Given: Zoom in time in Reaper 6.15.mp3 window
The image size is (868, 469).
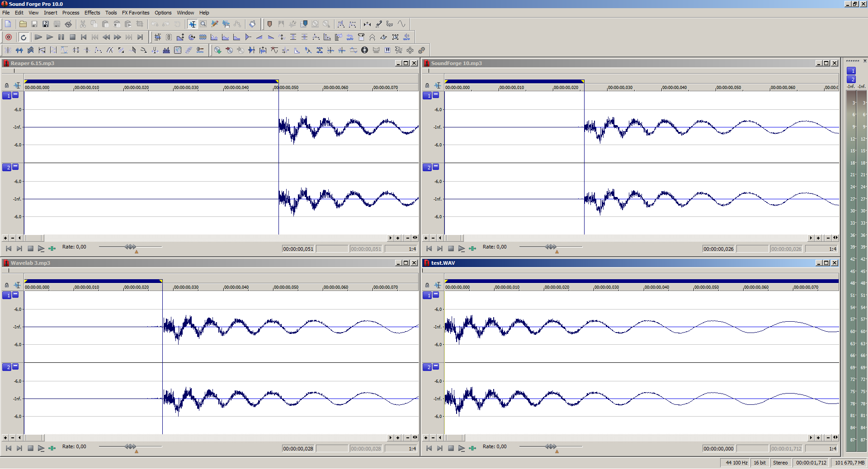Looking at the screenshot, I should pyautogui.click(x=398, y=238).
